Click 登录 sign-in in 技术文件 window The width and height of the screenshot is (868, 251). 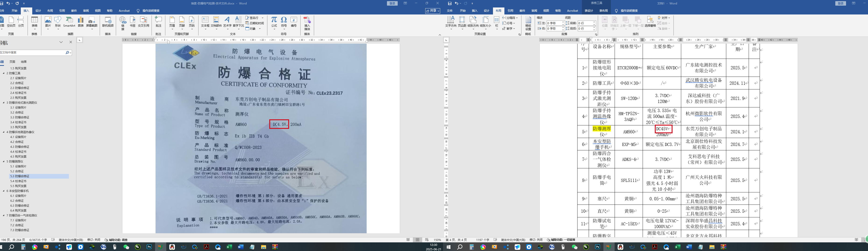coord(392,3)
